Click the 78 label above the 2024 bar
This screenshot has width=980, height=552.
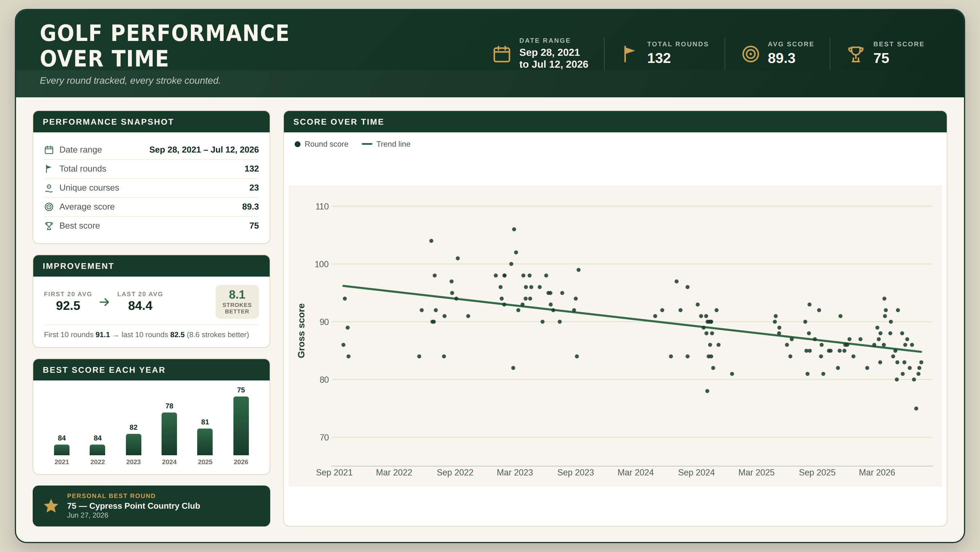pos(169,406)
